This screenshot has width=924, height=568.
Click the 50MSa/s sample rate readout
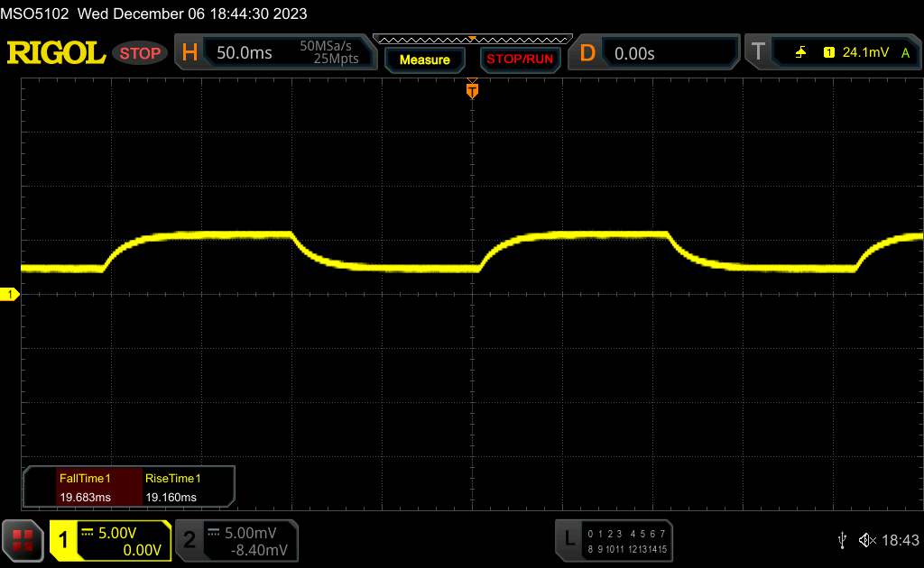pos(325,46)
